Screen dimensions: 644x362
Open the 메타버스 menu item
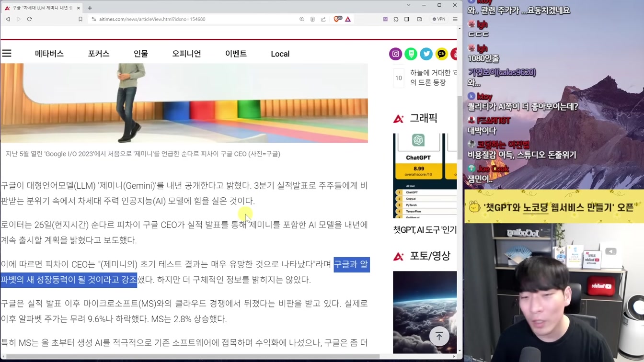coord(49,54)
